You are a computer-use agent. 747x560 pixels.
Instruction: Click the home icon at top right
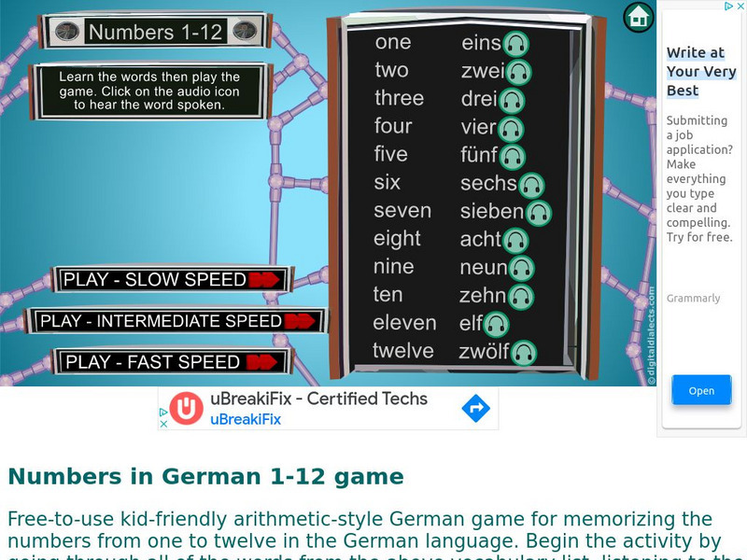coord(639,17)
